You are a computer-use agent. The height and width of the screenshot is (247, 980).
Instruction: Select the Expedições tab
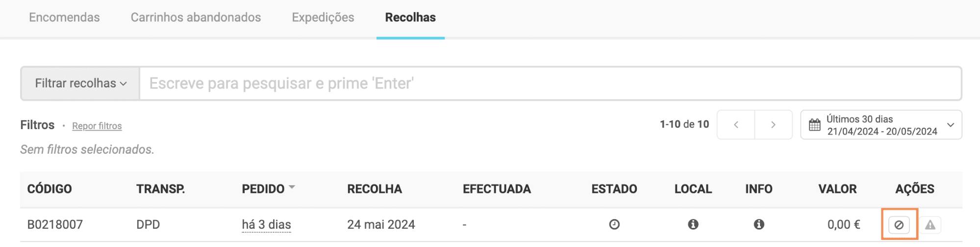click(x=323, y=18)
